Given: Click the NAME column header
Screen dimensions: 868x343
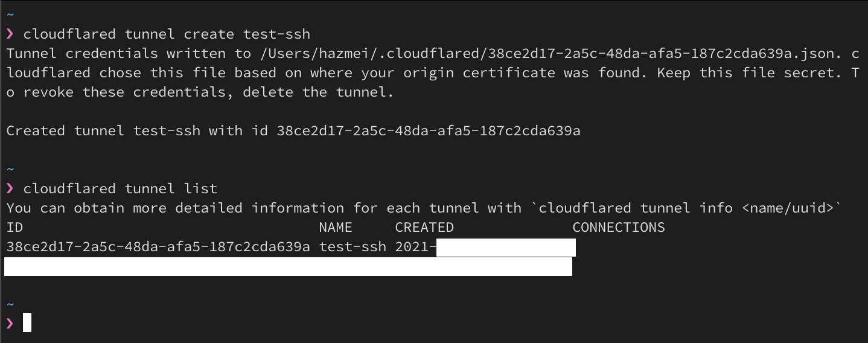Looking at the screenshot, I should coord(336,228).
